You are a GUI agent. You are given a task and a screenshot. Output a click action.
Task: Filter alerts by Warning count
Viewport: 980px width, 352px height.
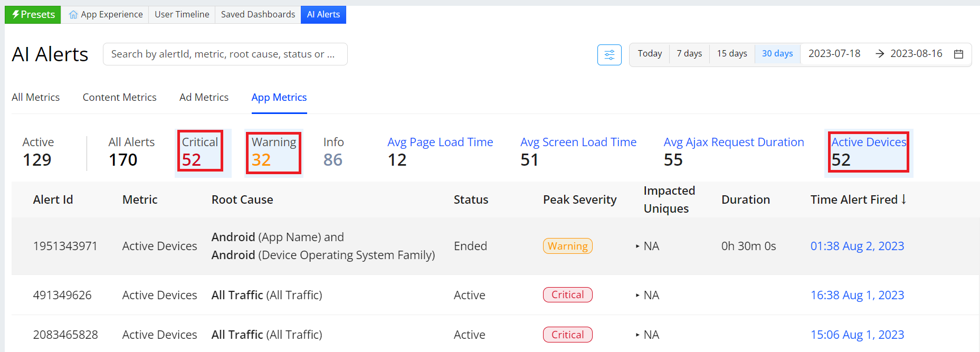(x=273, y=151)
